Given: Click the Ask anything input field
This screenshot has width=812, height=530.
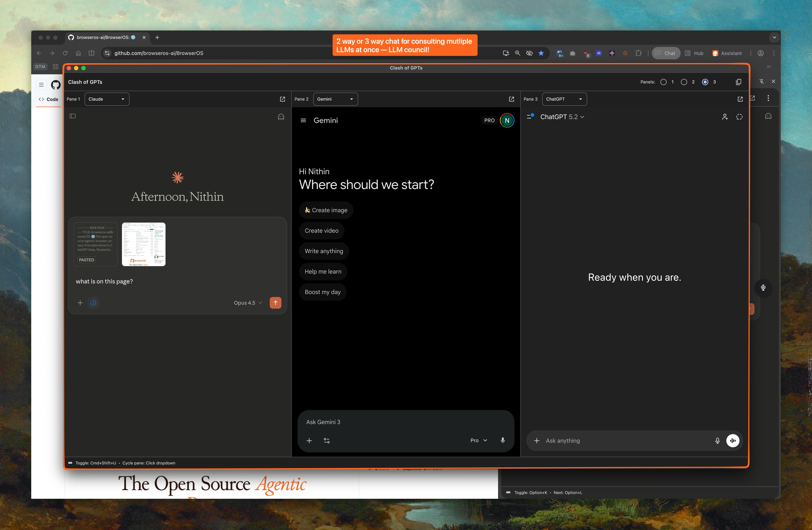Looking at the screenshot, I should pyautogui.click(x=624, y=441).
